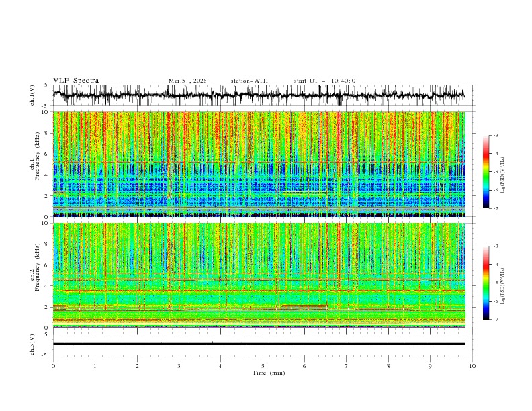Click the time axis tick label '7'
This screenshot has height=411, width=532.
347,366
